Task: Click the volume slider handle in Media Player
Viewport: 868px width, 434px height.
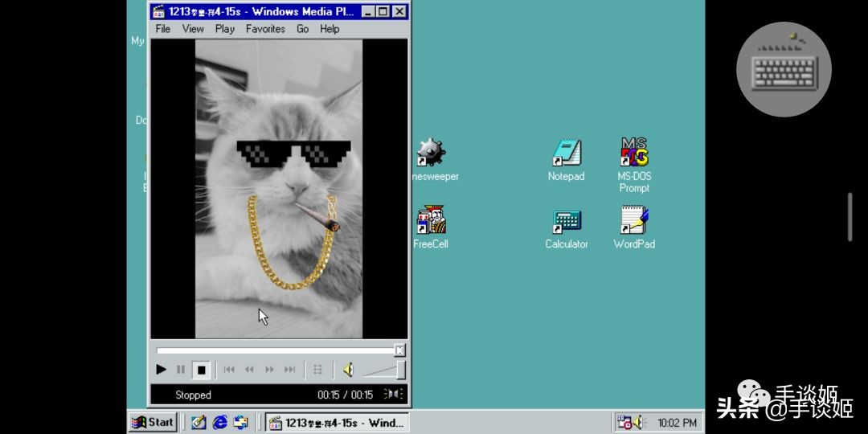Action: coord(400,370)
